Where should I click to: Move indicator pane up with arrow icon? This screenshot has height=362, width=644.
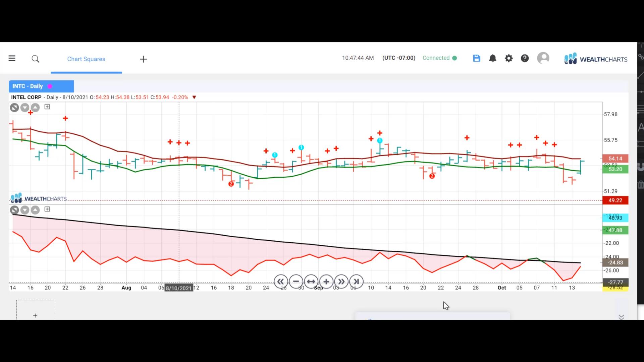[35, 210]
